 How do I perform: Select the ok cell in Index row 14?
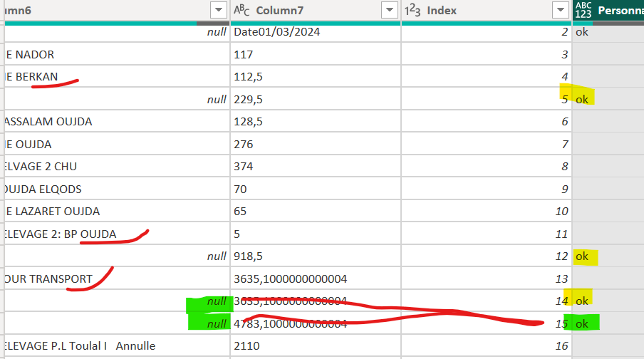coord(608,301)
